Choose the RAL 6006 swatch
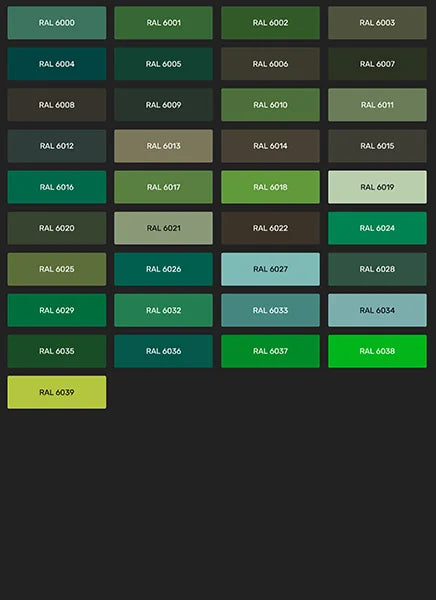 tap(270, 64)
